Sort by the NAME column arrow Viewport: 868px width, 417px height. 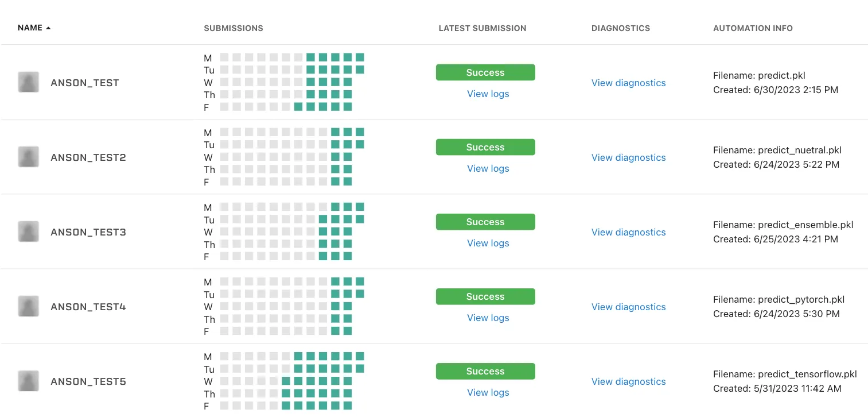click(x=48, y=28)
